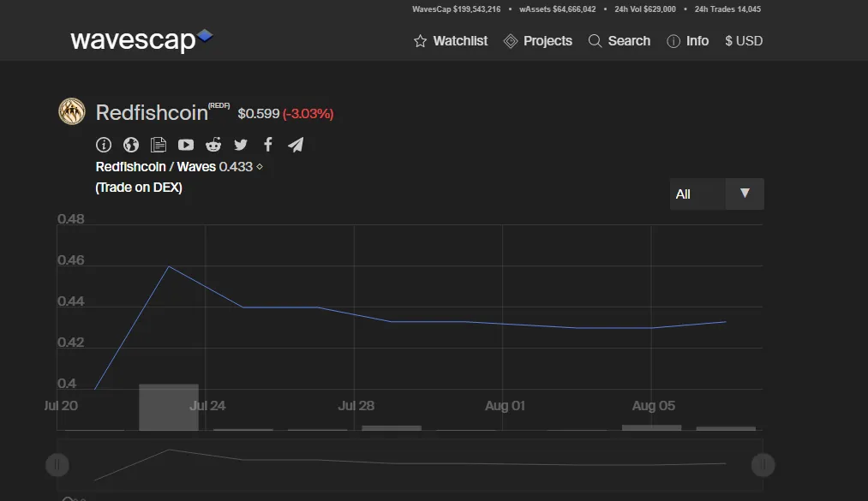
Task: Open the Info menu item
Action: 697,41
